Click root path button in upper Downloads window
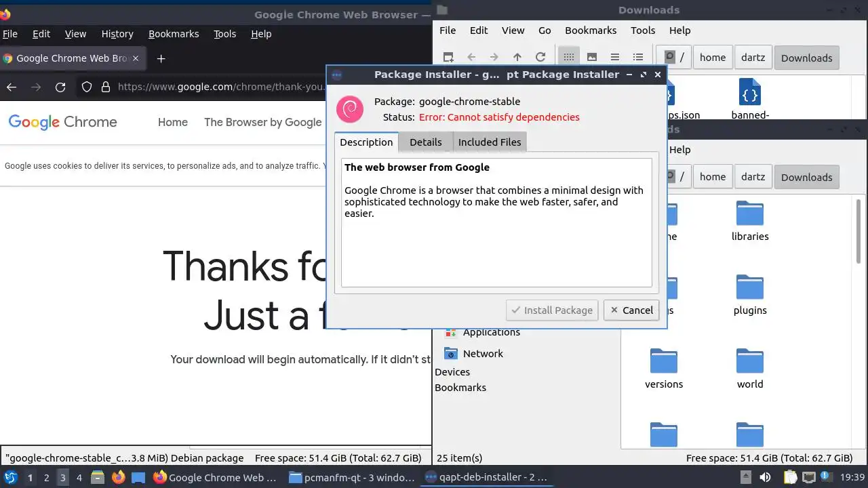The height and width of the screenshot is (488, 868). pos(674,58)
